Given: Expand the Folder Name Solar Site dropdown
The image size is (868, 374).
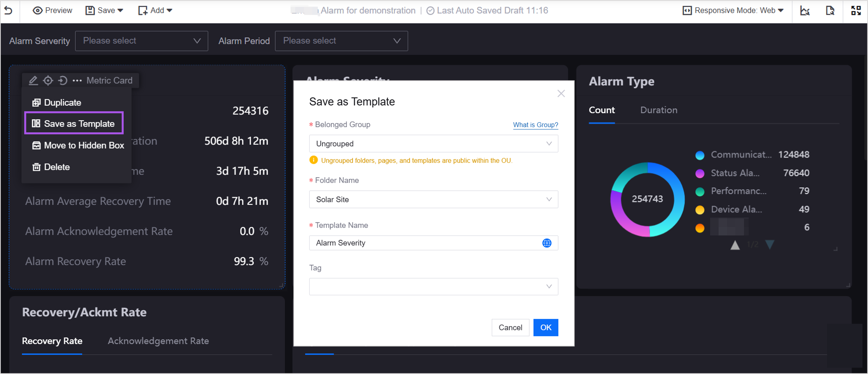Looking at the screenshot, I should 434,200.
